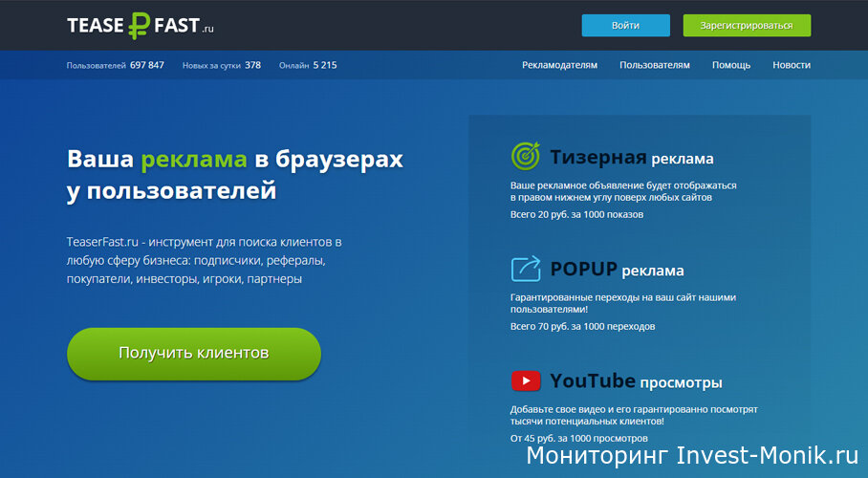Click the Онлайн 5 215 counter
The height and width of the screenshot is (478, 868).
coord(308,65)
